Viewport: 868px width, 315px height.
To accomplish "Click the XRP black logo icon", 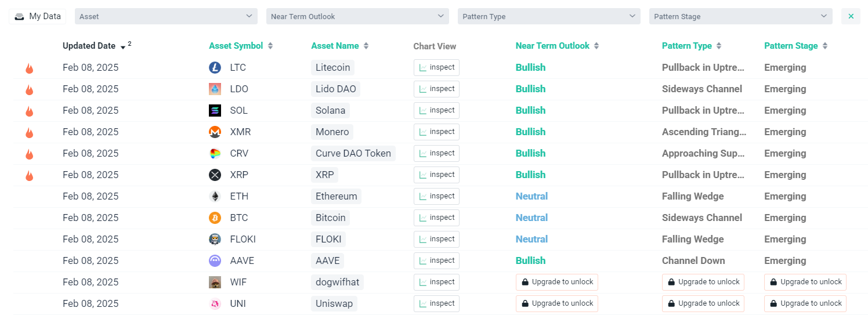I will click(x=215, y=175).
